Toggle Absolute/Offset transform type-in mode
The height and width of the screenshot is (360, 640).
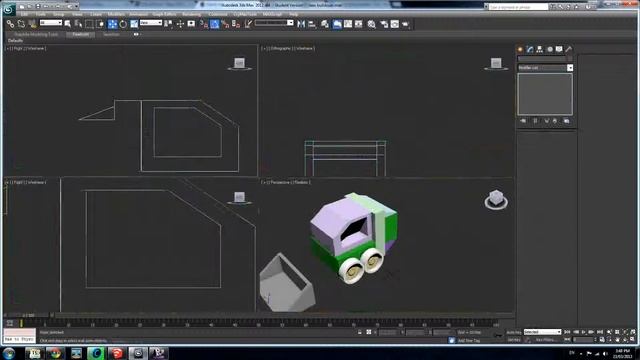369,332
